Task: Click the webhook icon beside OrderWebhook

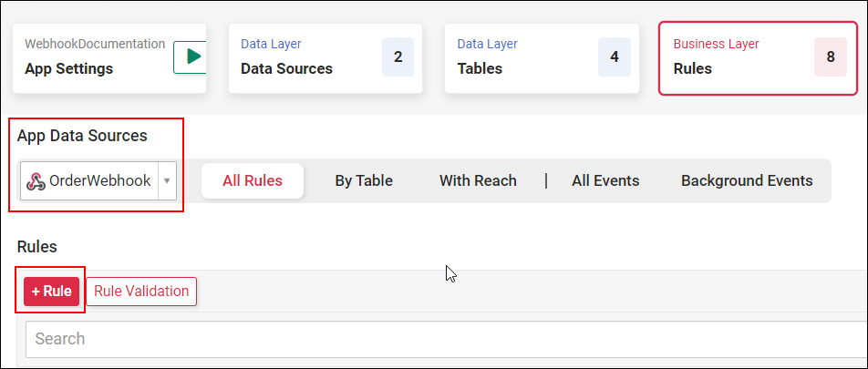Action: tap(36, 181)
